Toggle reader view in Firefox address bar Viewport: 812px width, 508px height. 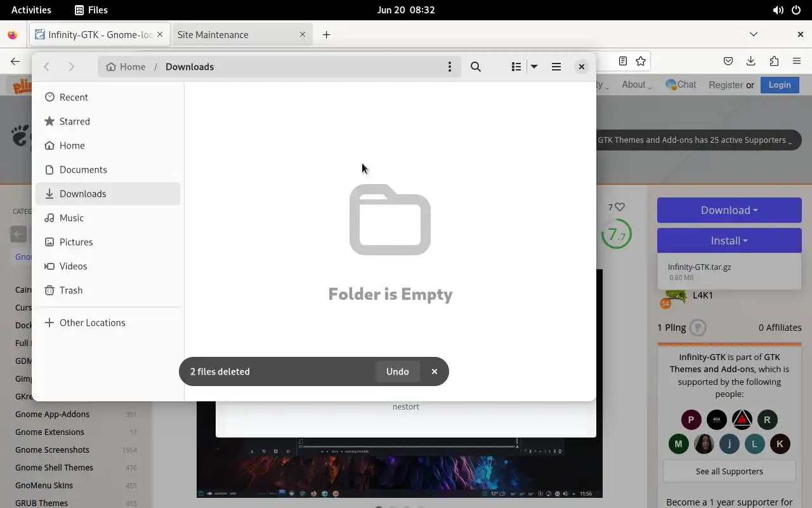pos(623,61)
